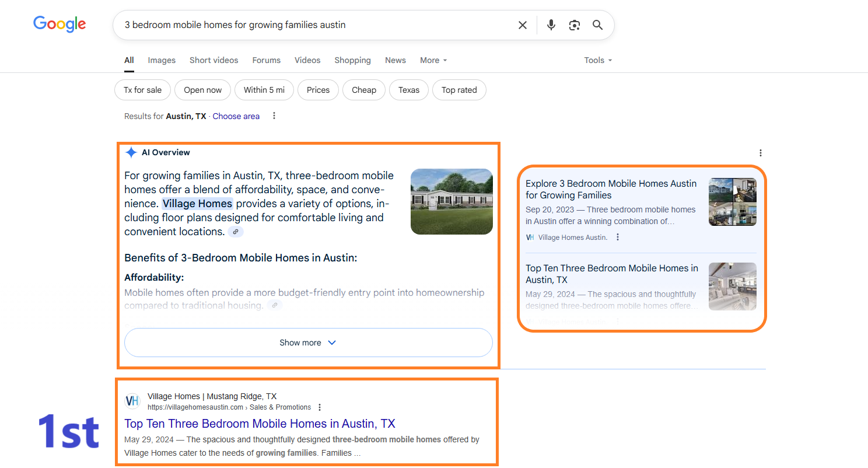The width and height of the screenshot is (868, 468).
Task: Open 'Top Ten Three Bedroom Mobile Homes' result
Action: pyautogui.click(x=260, y=424)
